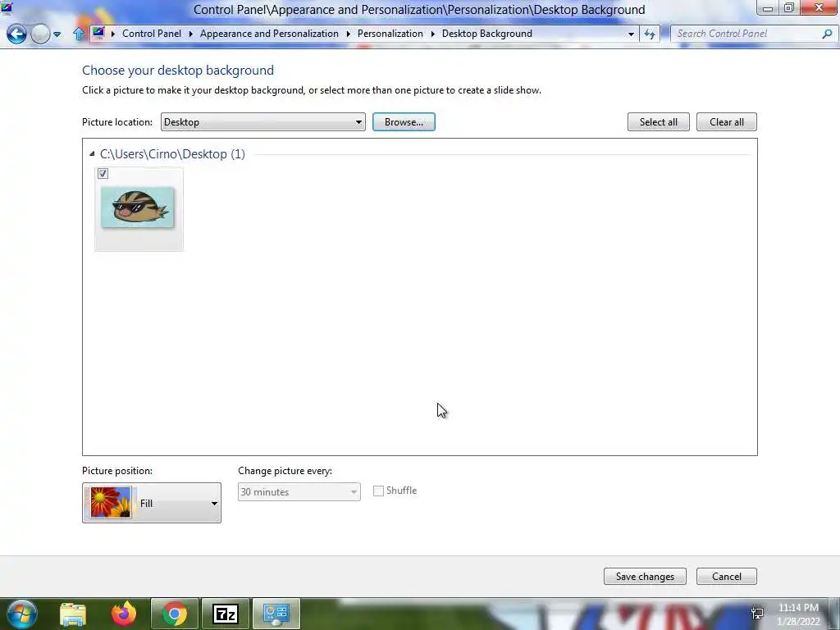Select Appearance and Personalization breadcrumb
The height and width of the screenshot is (630, 840).
point(269,33)
